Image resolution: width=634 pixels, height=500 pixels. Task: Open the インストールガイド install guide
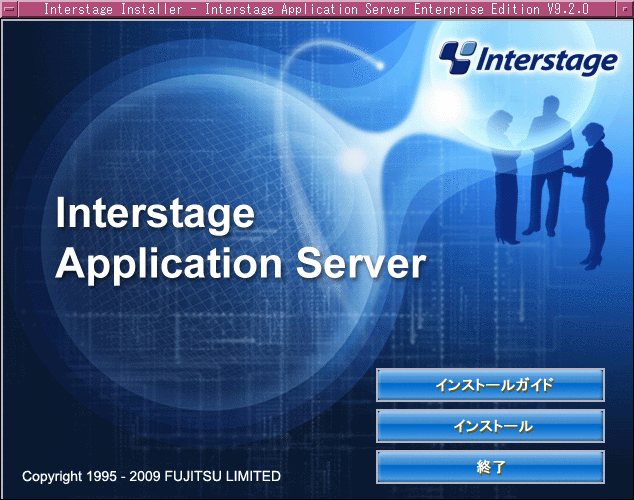[490, 385]
